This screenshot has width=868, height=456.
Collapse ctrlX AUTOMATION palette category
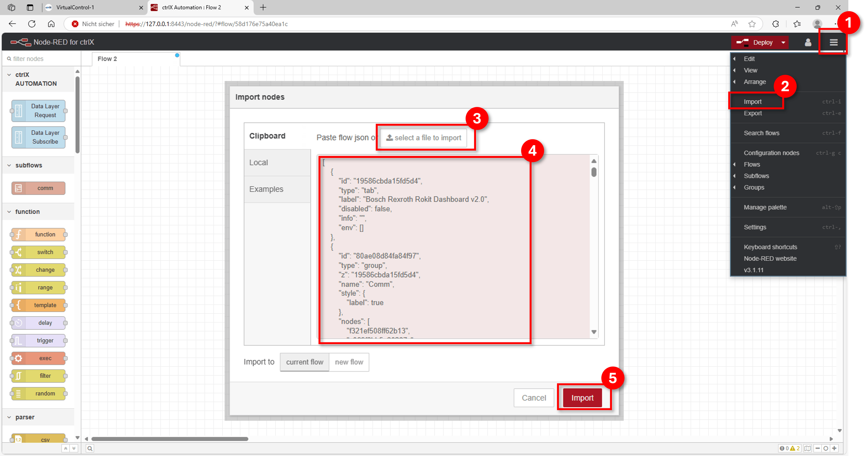tap(38, 79)
